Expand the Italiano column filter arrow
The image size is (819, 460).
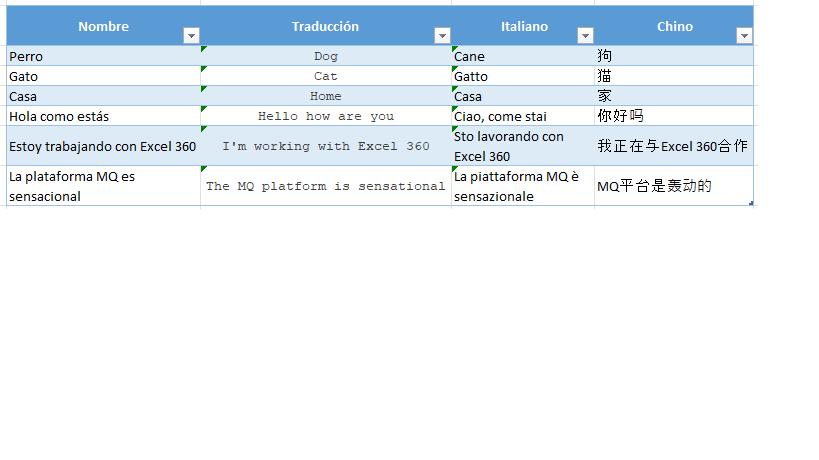tap(585, 36)
